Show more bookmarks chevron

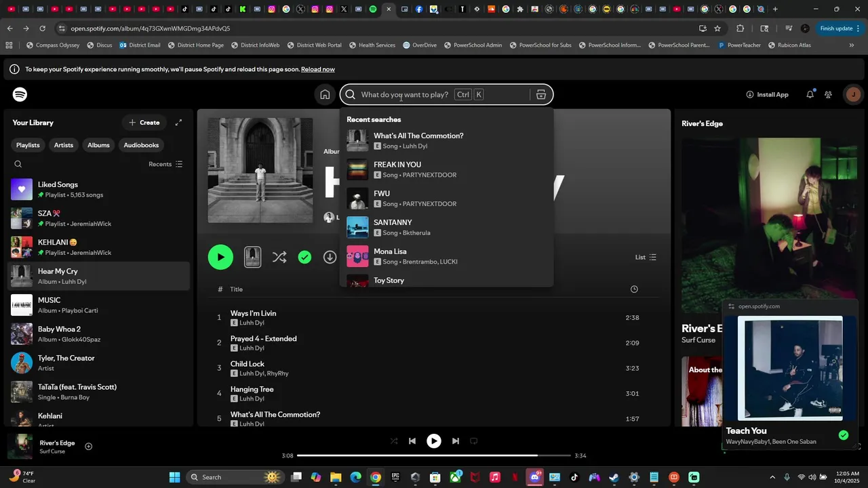tap(852, 45)
